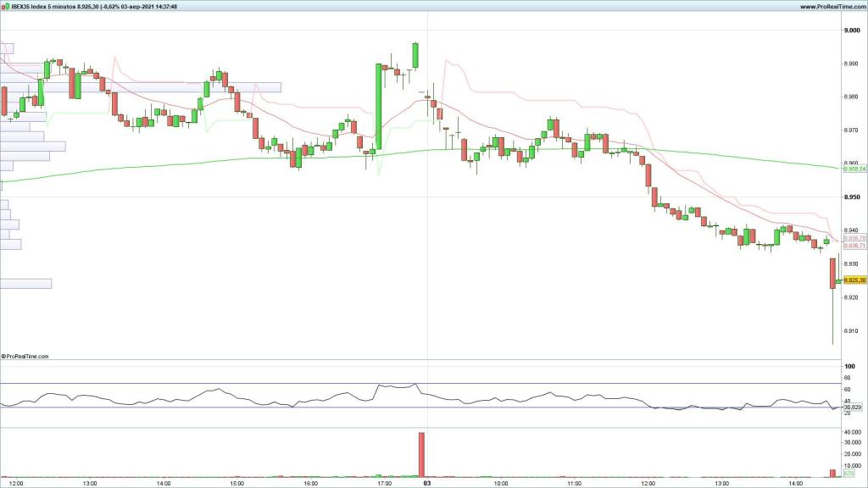Click the 40.000 label on the volume axis
Screen dimensions: 868x488
851,433
